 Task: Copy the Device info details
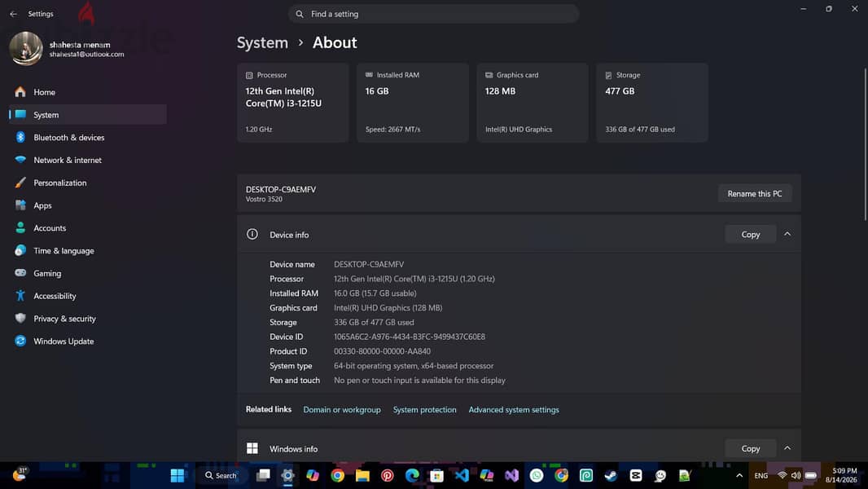750,235
